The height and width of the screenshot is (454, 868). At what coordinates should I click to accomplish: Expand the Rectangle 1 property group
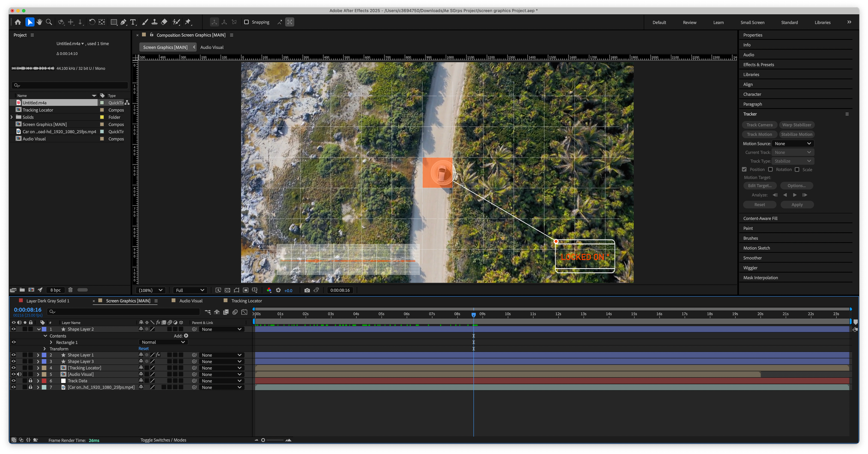point(51,342)
